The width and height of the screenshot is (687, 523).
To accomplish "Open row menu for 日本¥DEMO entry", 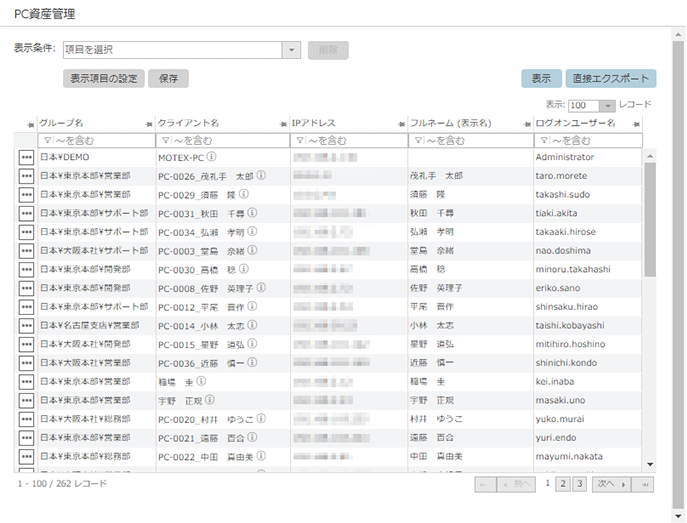I will click(26, 157).
